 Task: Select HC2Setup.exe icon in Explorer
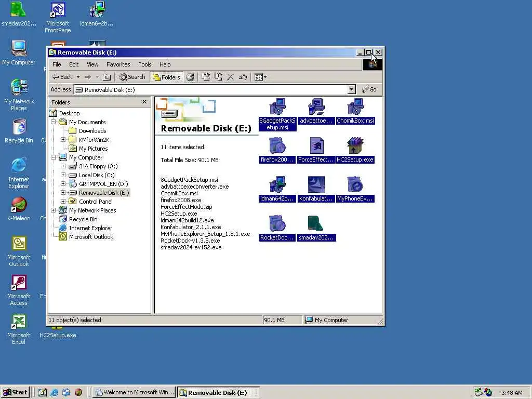355,150
